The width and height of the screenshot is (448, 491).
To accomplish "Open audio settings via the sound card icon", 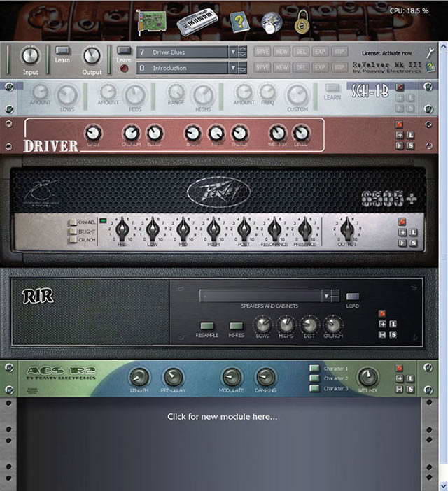I will [x=152, y=22].
